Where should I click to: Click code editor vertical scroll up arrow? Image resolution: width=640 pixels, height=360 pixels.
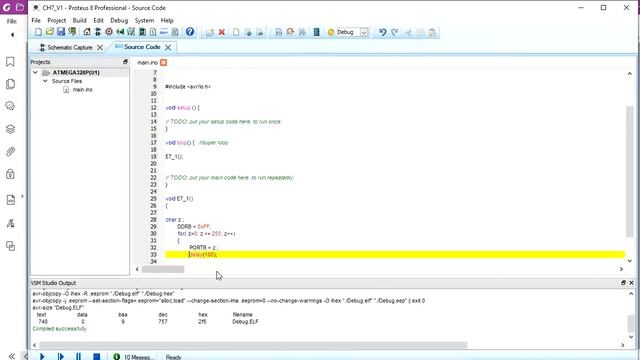tap(629, 73)
